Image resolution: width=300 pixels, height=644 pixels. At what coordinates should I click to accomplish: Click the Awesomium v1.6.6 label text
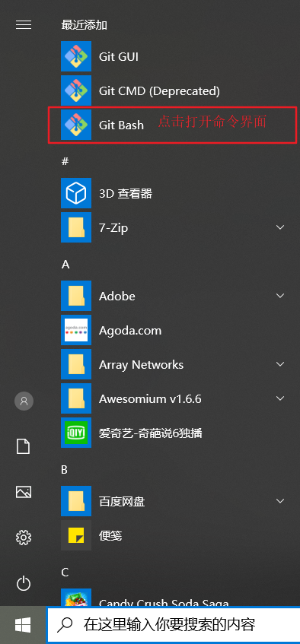(150, 399)
